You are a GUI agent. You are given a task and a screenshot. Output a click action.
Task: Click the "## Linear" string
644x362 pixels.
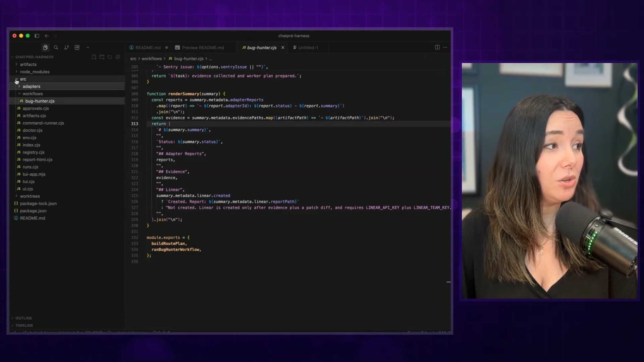pos(169,190)
